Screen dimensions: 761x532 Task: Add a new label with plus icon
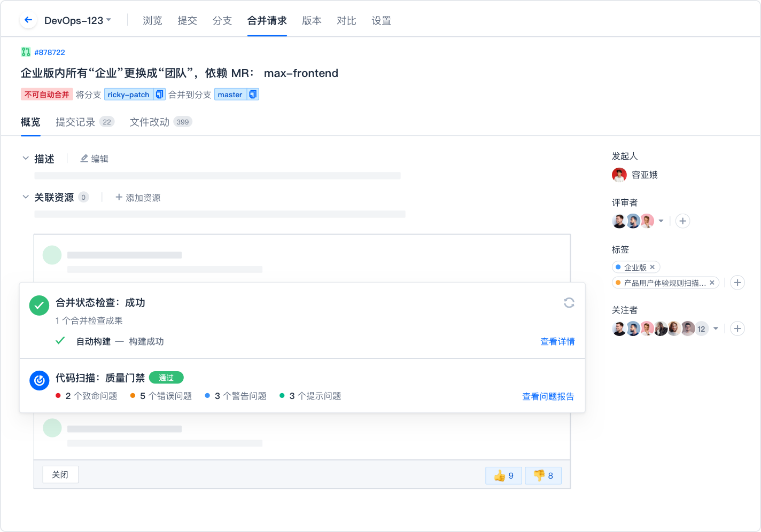[737, 283]
